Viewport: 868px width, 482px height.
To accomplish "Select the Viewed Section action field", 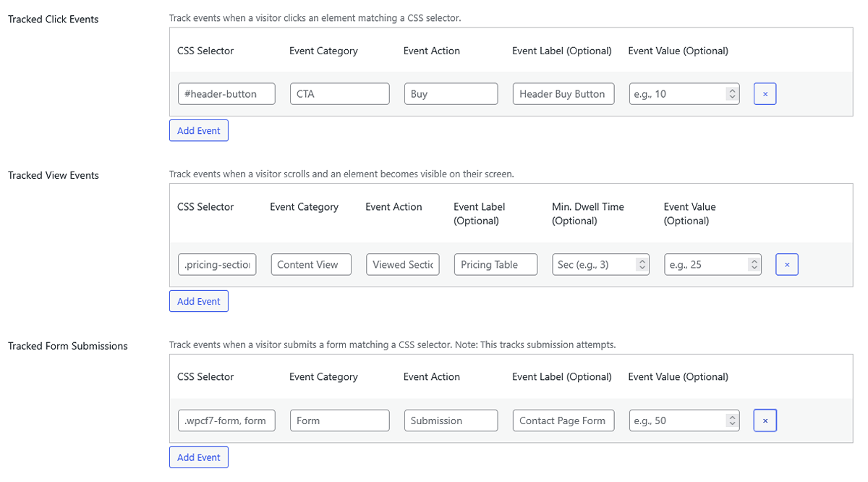I will coord(402,264).
